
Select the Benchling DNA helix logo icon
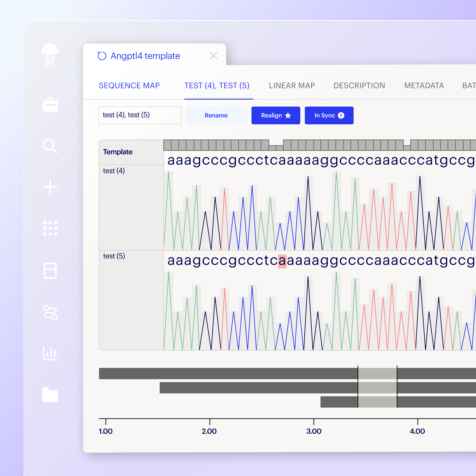50,56
